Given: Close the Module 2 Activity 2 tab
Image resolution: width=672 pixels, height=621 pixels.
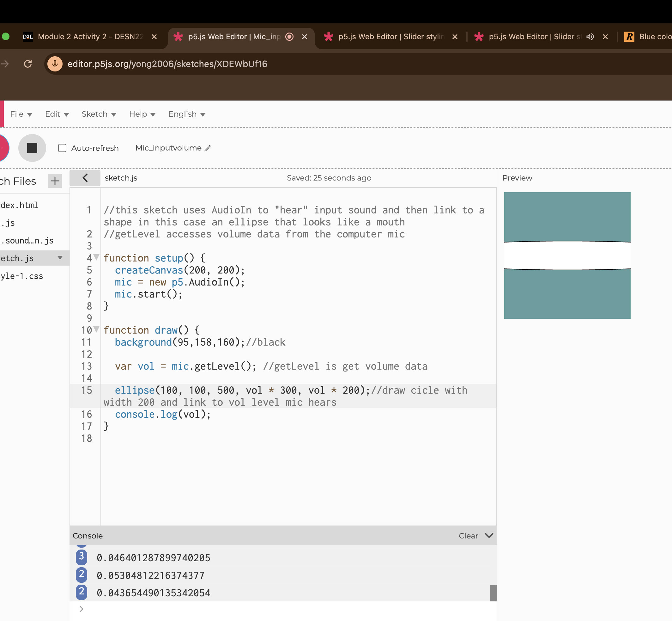Looking at the screenshot, I should click(x=154, y=37).
